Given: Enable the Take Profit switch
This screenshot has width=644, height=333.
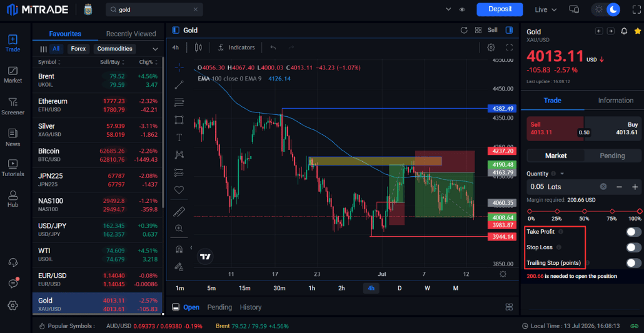Looking at the screenshot, I should [633, 232].
